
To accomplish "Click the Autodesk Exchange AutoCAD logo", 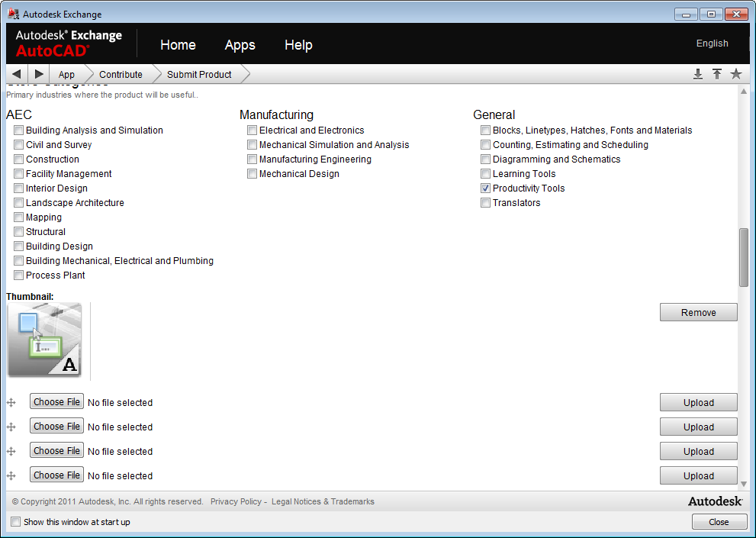I will click(69, 43).
